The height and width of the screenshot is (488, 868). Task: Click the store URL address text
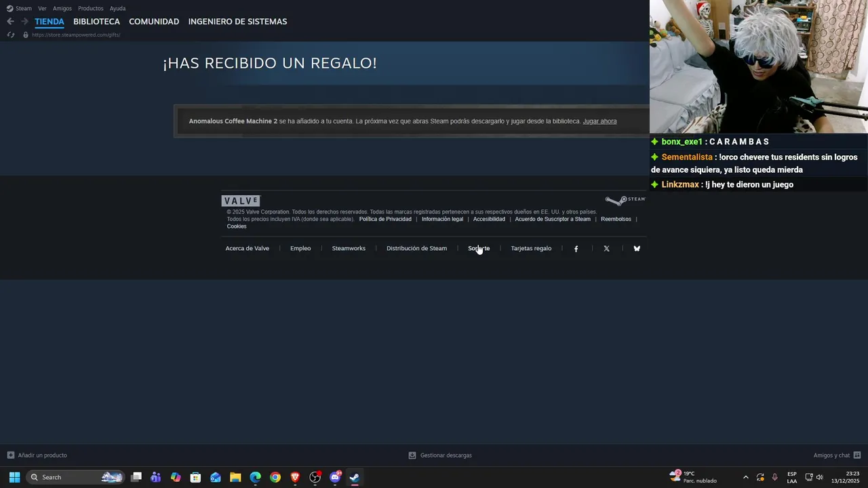(76, 35)
